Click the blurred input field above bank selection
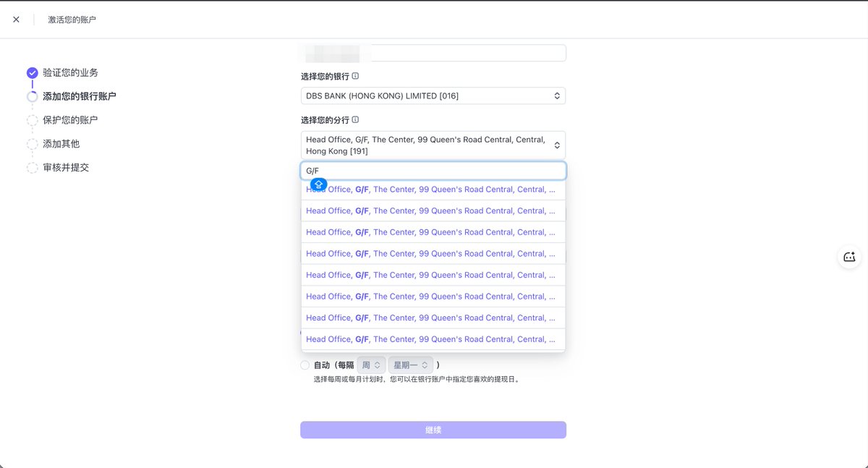 click(433, 53)
